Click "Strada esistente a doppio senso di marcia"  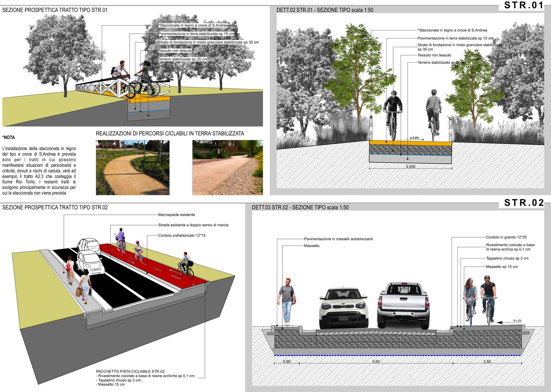coord(193,225)
